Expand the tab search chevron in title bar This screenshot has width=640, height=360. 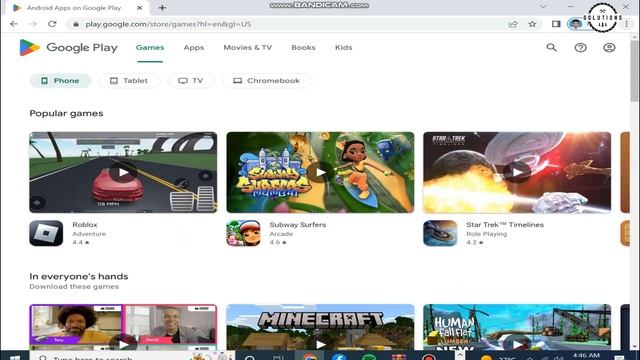coord(543,7)
